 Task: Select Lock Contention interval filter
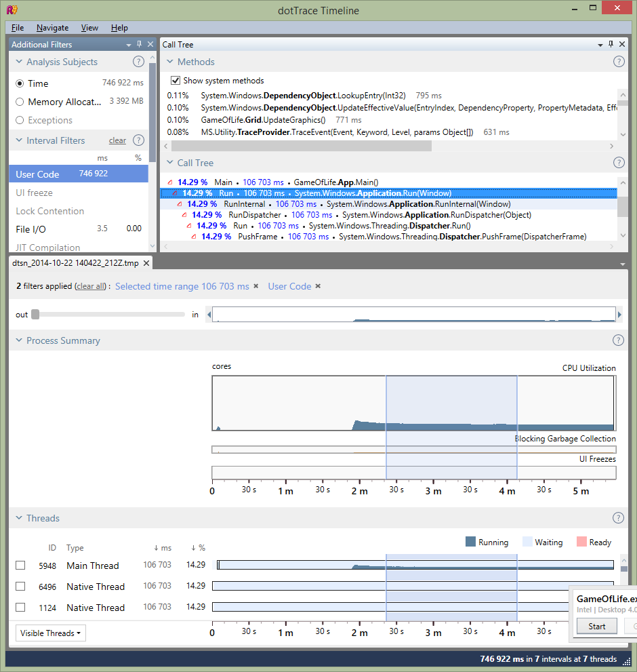(79, 211)
